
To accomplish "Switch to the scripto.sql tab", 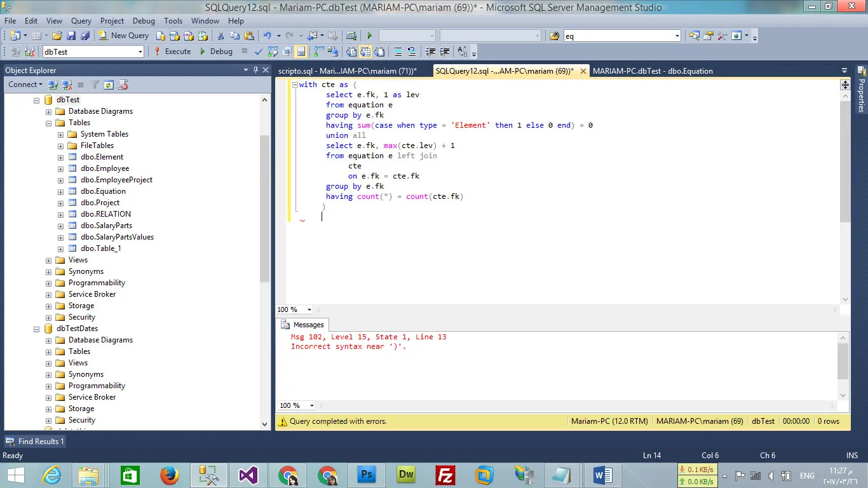I will [x=347, y=71].
